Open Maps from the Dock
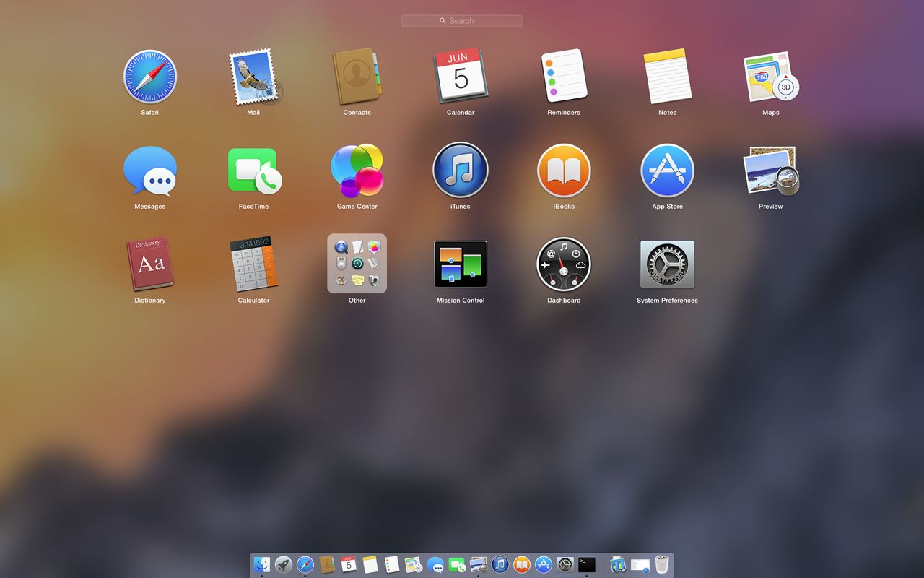924x578 pixels. [414, 564]
